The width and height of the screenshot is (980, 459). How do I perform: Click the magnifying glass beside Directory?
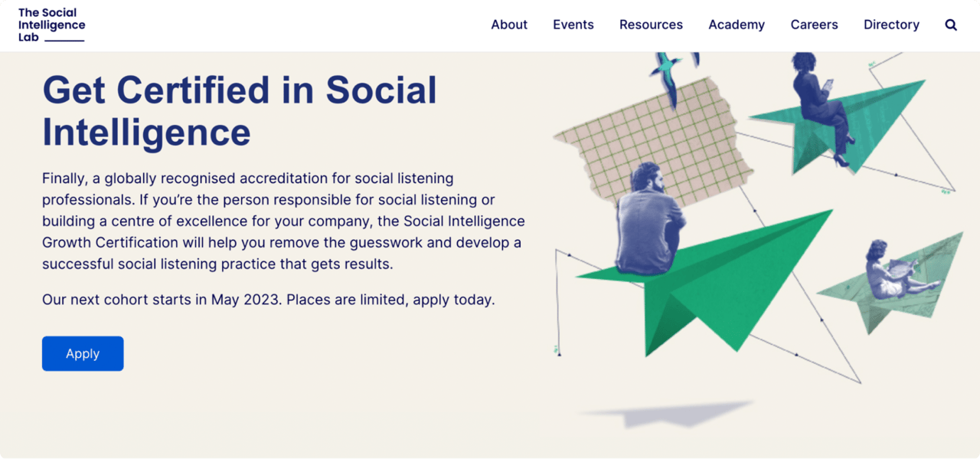pos(950,25)
